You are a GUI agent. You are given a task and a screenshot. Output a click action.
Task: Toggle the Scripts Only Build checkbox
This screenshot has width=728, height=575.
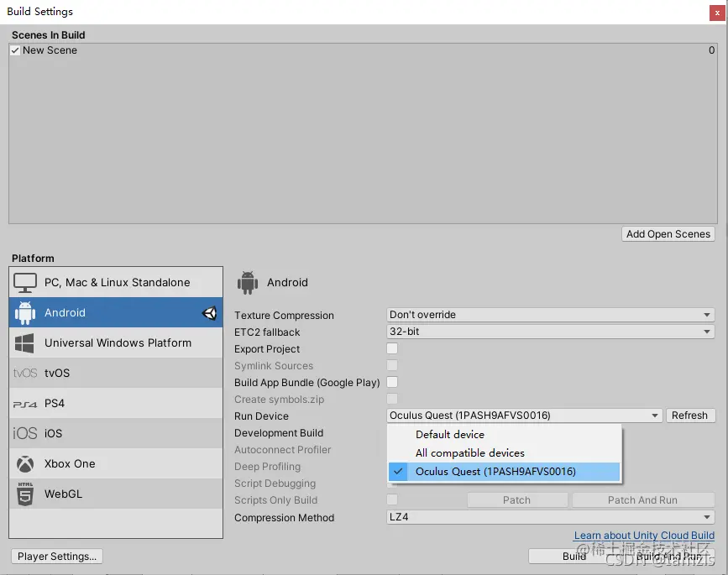[392, 499]
